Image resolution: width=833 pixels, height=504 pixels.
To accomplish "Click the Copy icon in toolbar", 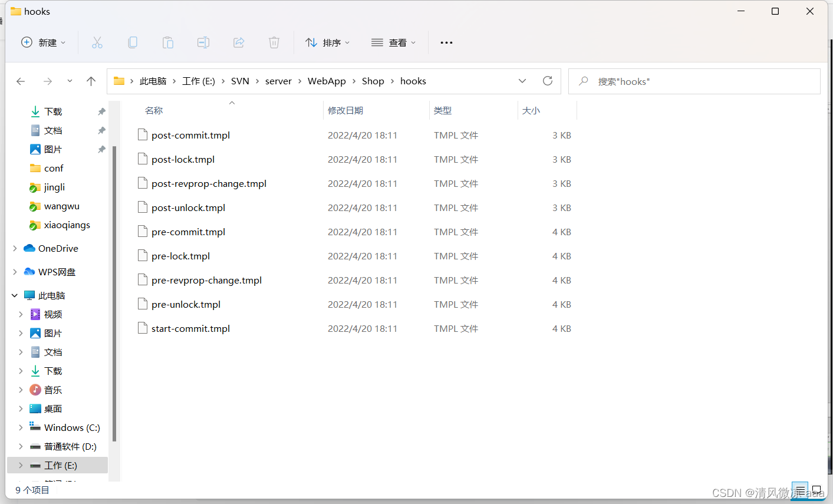I will pos(133,42).
